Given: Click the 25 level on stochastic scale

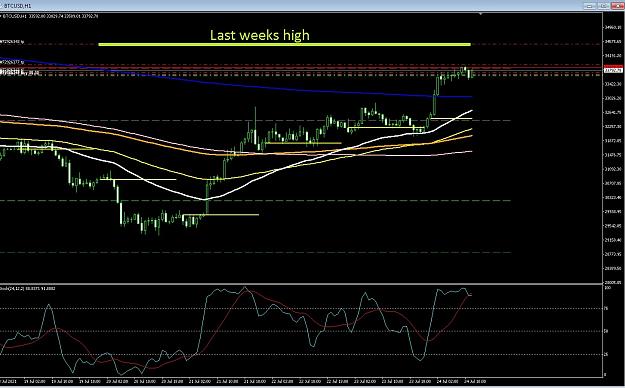Looking at the screenshot, I should click(x=607, y=355).
